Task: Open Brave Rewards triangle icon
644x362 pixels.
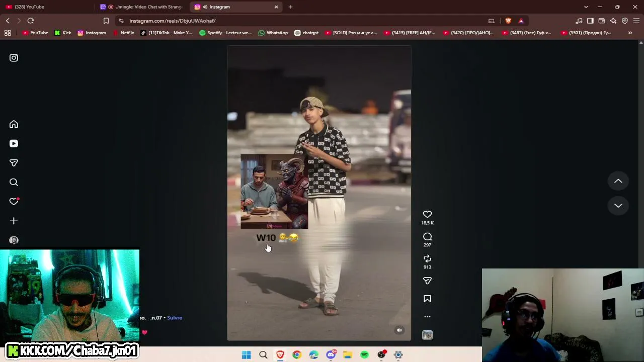Action: [x=521, y=21]
